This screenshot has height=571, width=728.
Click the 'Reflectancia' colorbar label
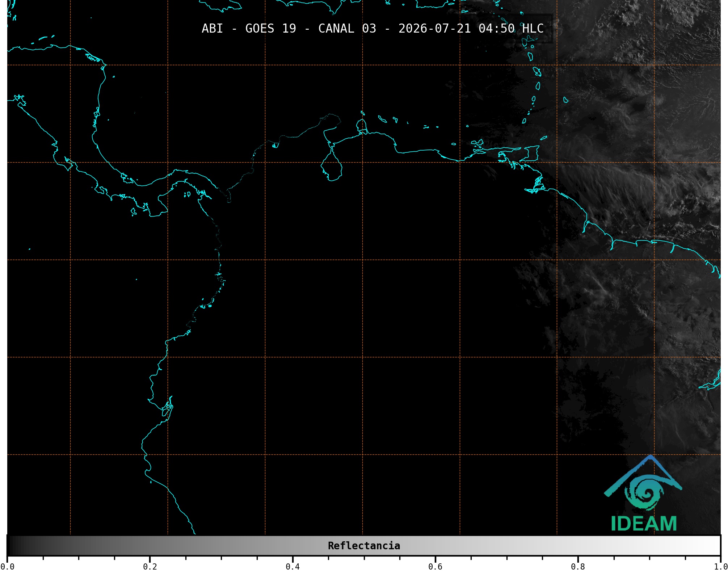[x=364, y=546]
